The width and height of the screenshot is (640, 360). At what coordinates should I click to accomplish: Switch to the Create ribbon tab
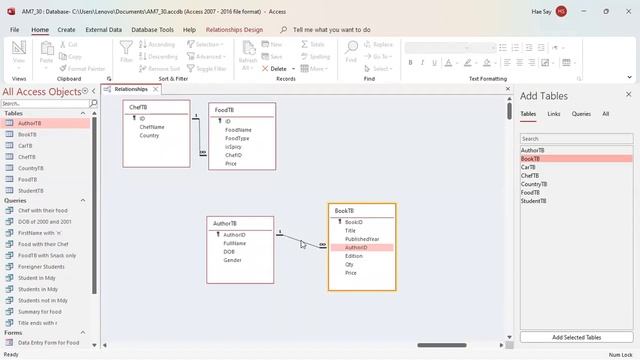click(66, 29)
